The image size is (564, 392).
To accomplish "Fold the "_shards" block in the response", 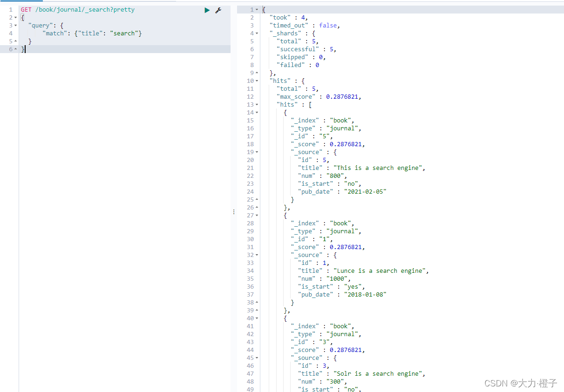I will point(257,33).
